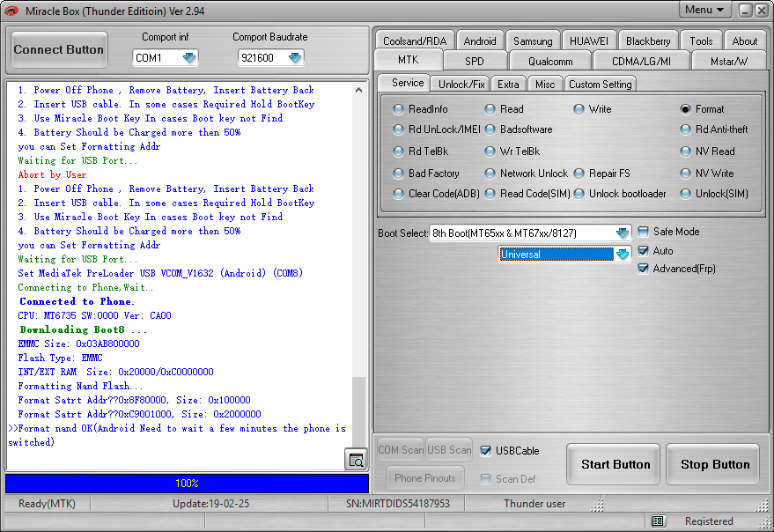The height and width of the screenshot is (532, 774).
Task: Select NV Read radio option
Action: 686,151
